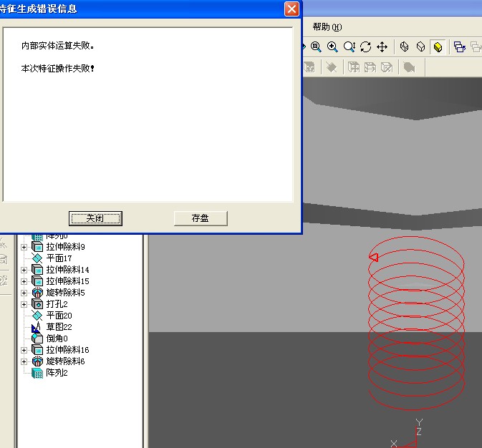Select 拉伸除料15 in feature tree
The height and width of the screenshot is (448, 482).
pos(67,281)
